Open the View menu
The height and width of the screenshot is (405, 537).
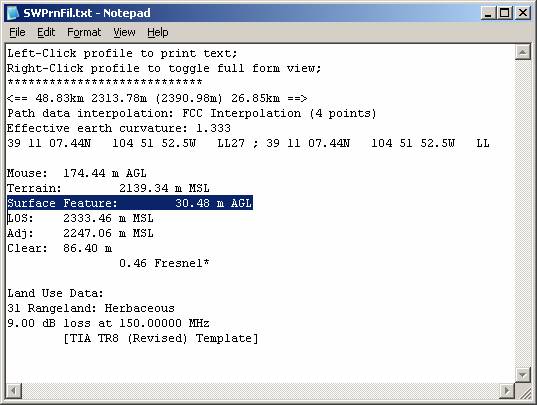coord(124,33)
